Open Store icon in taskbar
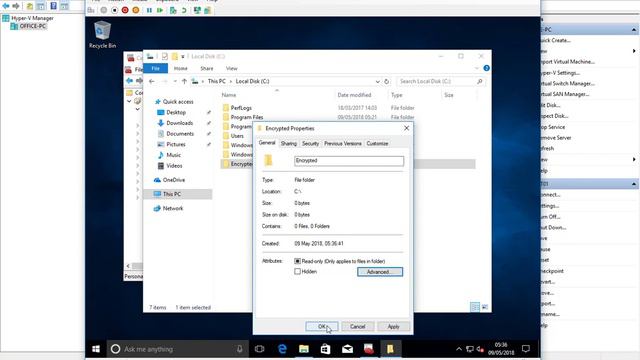Screen dimensions: 640x360 click(x=325, y=349)
